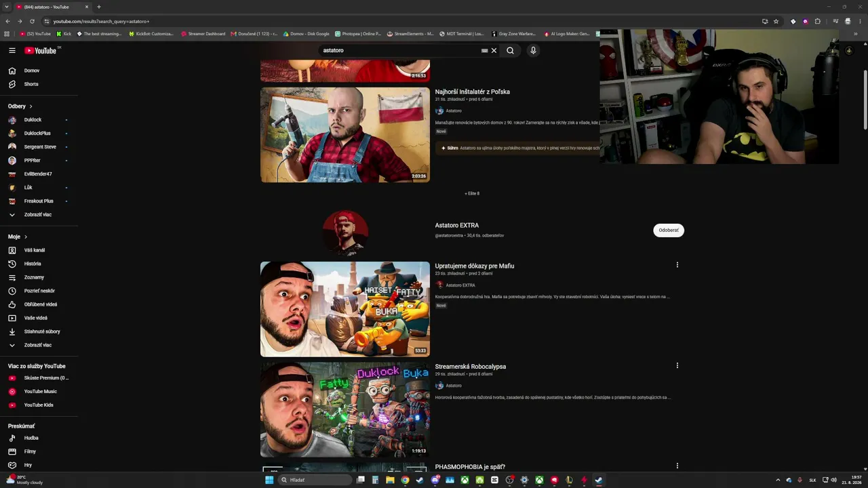This screenshot has height=488, width=868.
Task: Open Filmy in the Preskúmať section
Action: [30, 451]
